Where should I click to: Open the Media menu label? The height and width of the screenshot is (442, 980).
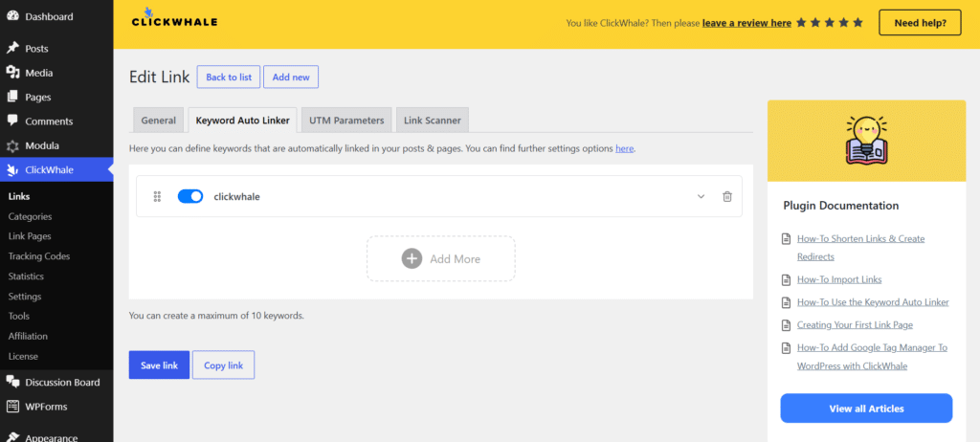click(38, 73)
